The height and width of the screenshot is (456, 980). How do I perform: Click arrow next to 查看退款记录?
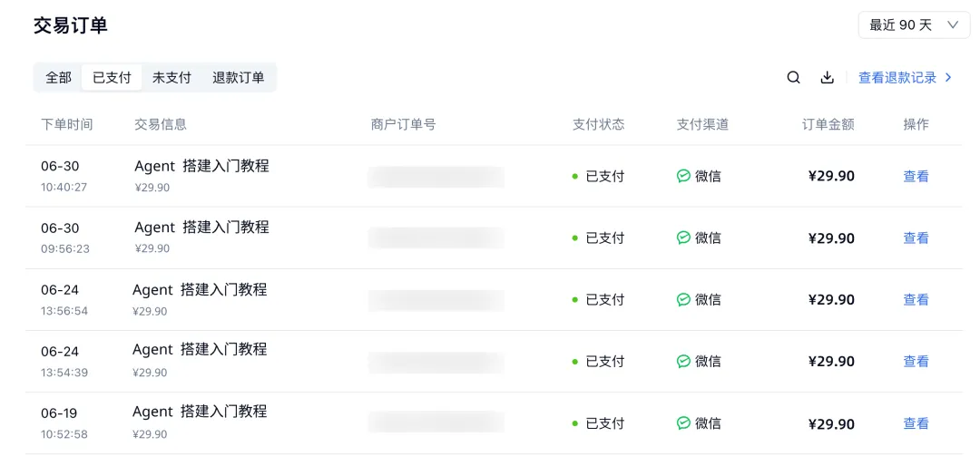point(948,77)
